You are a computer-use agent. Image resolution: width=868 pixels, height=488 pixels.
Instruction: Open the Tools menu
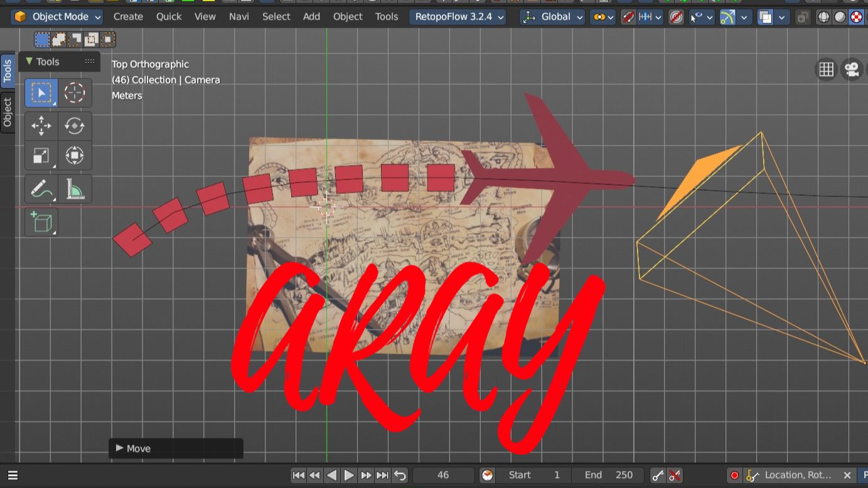point(387,17)
